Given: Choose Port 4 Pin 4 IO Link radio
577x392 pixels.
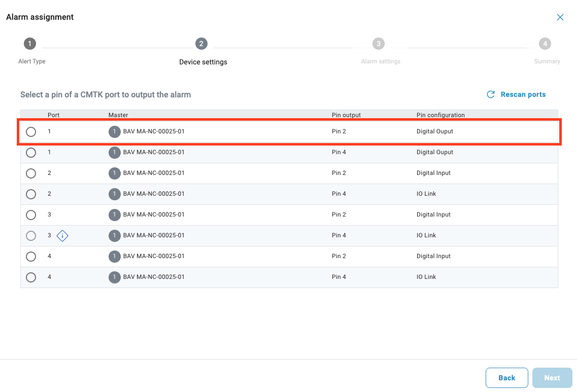Looking at the screenshot, I should (31, 277).
